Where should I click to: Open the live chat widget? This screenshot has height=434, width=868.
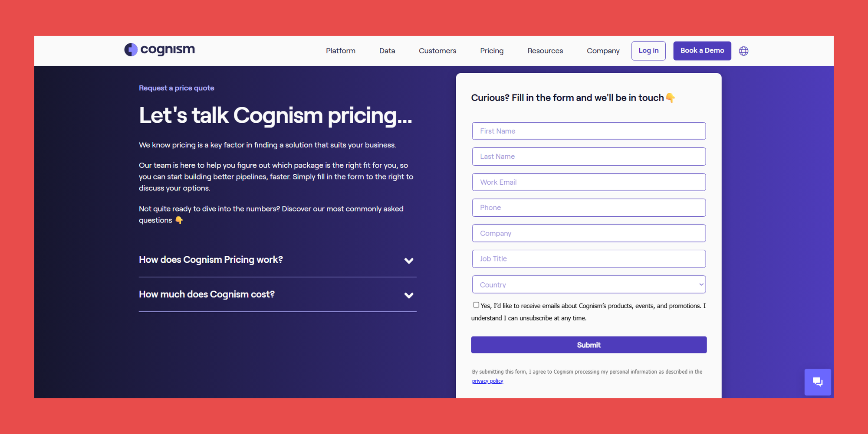click(817, 382)
